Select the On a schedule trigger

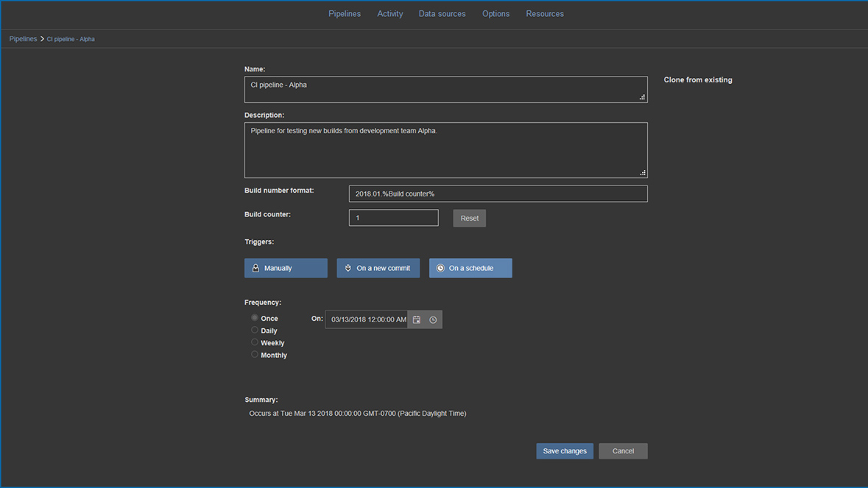tap(470, 268)
